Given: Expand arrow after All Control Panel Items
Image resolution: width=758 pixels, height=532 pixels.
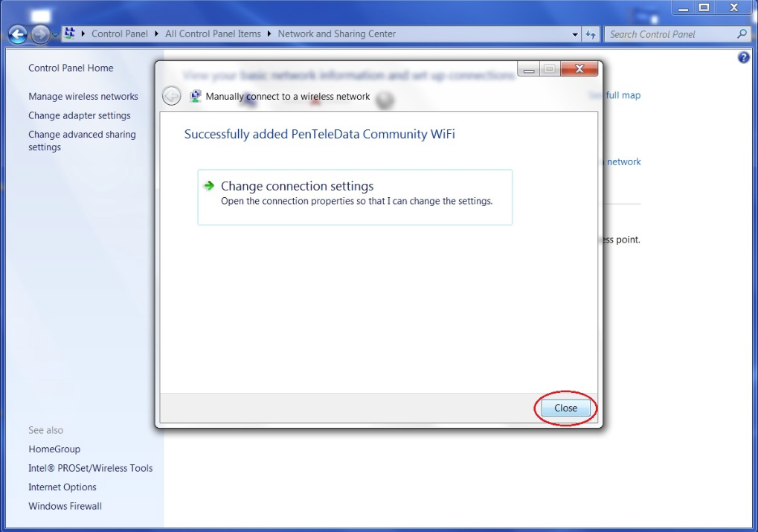Looking at the screenshot, I should [x=269, y=34].
